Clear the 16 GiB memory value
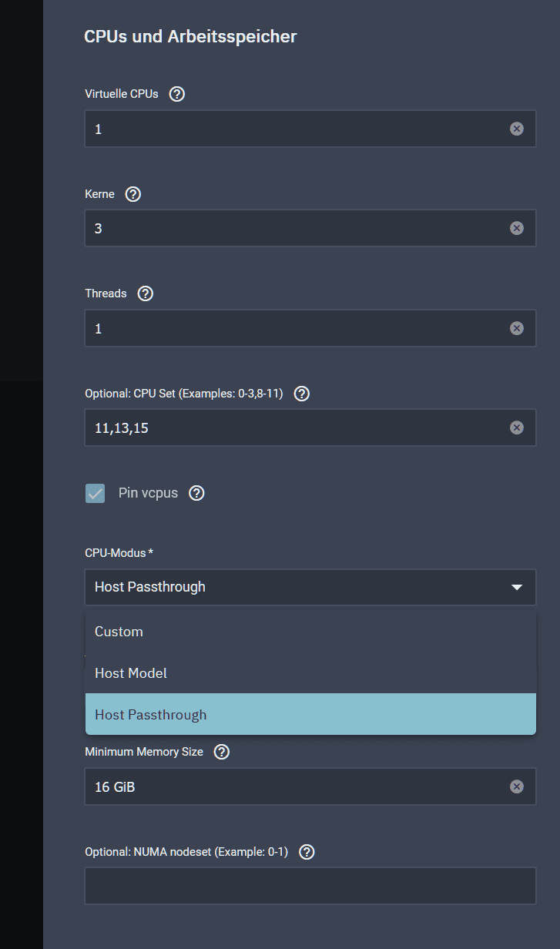Image resolution: width=560 pixels, height=949 pixels. pos(517,786)
